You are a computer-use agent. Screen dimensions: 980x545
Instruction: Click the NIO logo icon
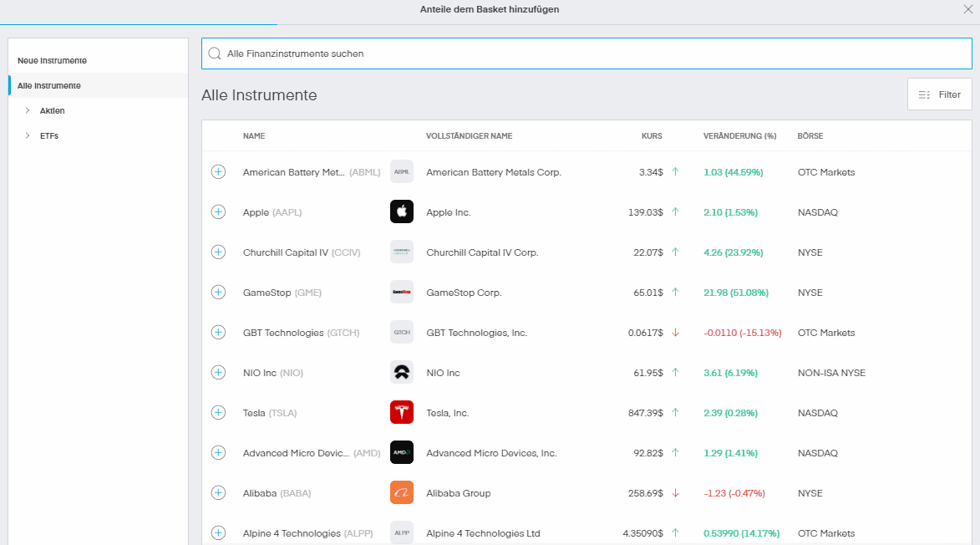[x=402, y=373]
